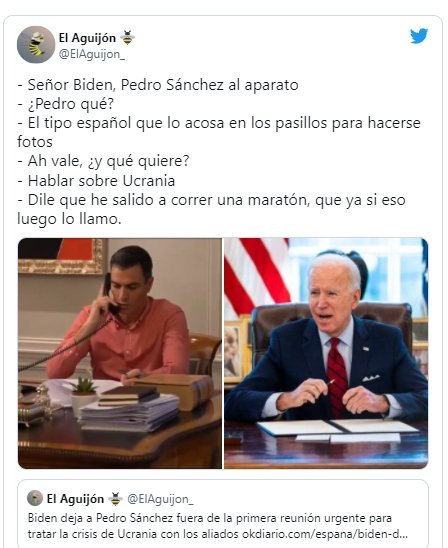This screenshot has height=548, width=448.
Task: Click the line about 'pasillos para hacerse fotos'
Action: [219, 132]
